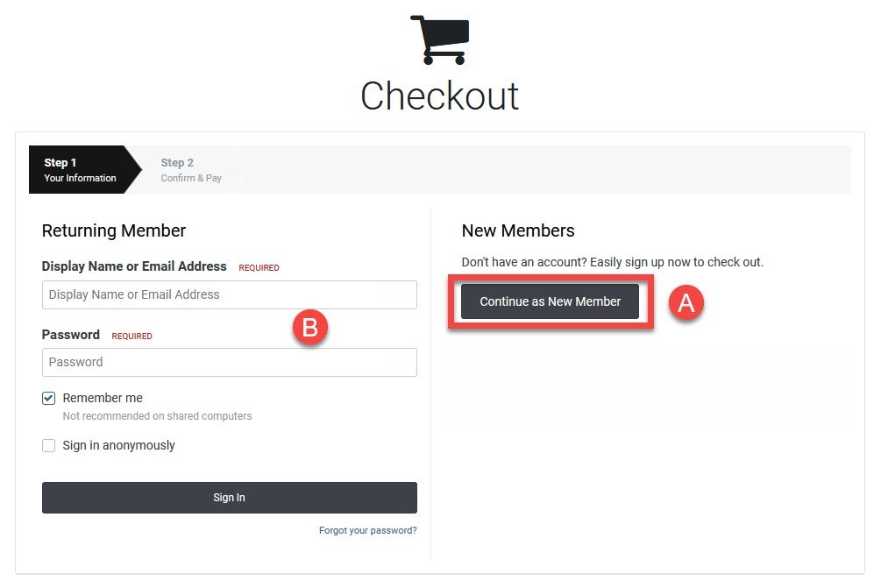Select the Step 1 Your Information tab

(80, 170)
